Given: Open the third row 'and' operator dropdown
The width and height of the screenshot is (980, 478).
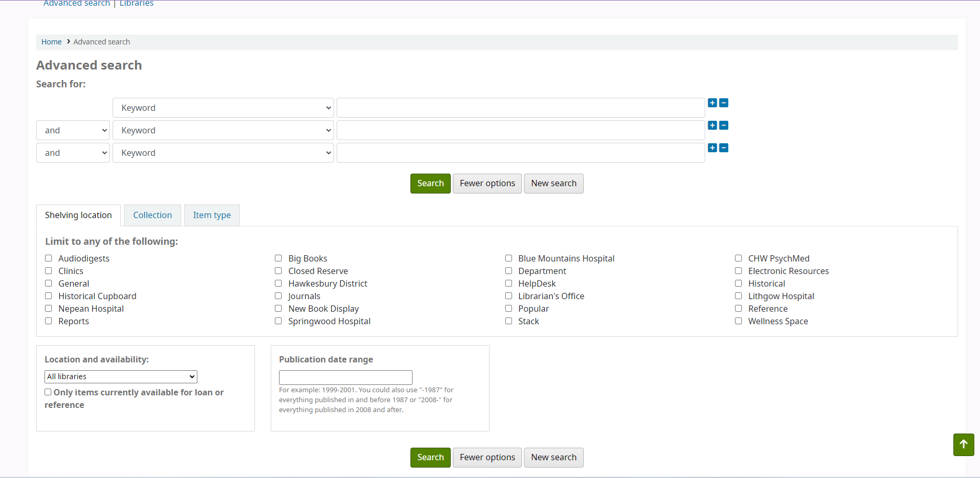Looking at the screenshot, I should coord(73,153).
